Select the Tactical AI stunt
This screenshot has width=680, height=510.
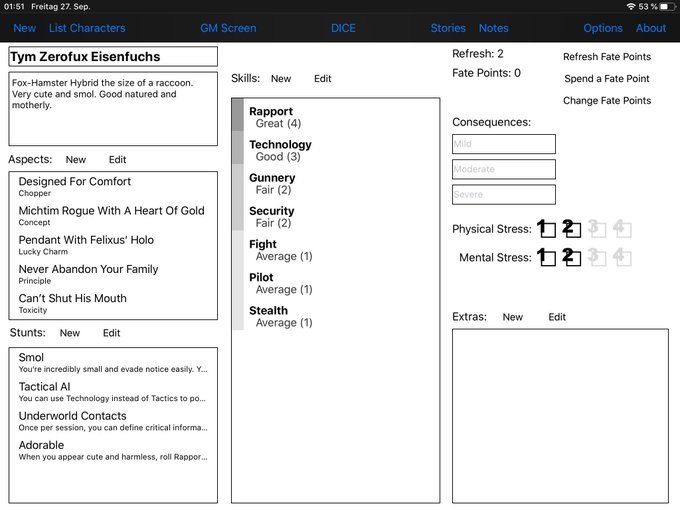(113, 392)
